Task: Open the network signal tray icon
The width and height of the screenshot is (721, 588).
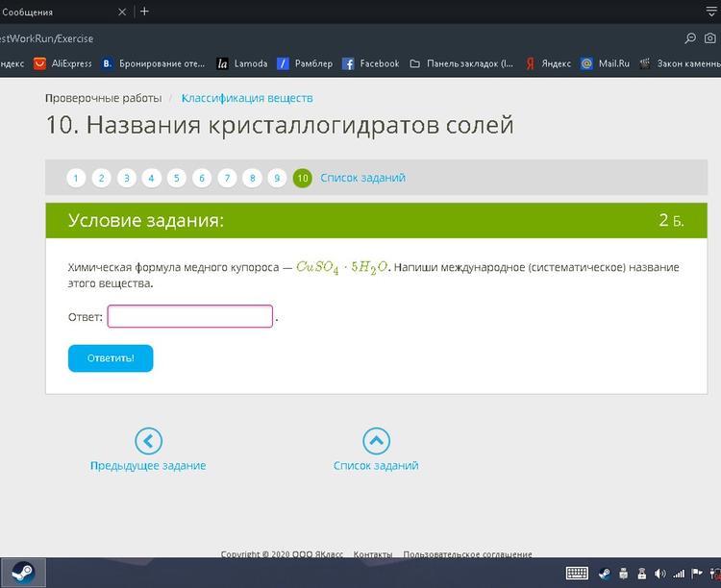Action: (679, 574)
